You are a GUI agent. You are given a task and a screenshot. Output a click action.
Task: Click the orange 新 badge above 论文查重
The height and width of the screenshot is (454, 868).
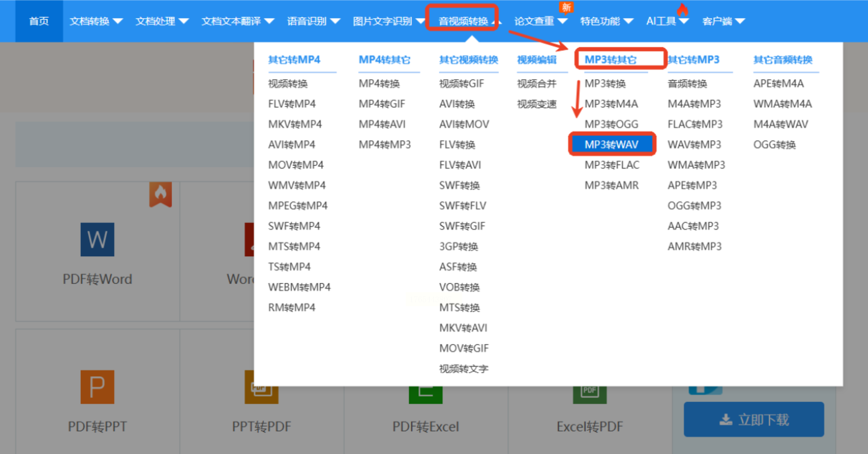click(566, 6)
